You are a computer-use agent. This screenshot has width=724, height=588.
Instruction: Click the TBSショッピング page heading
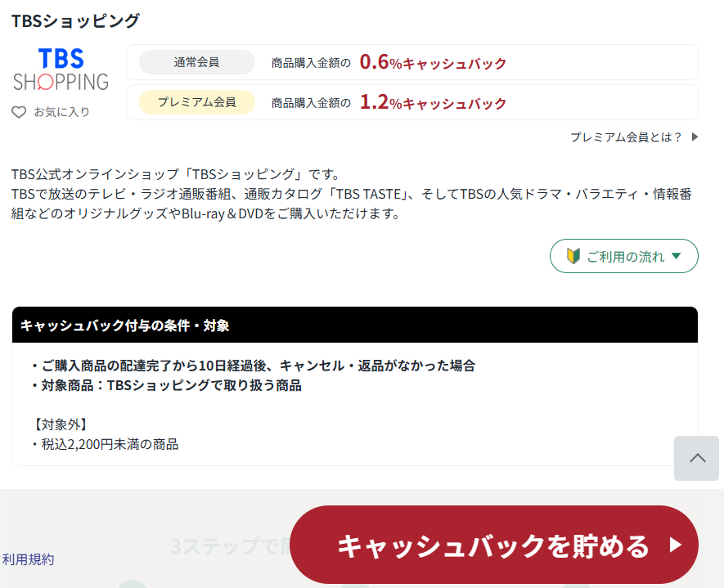click(75, 21)
